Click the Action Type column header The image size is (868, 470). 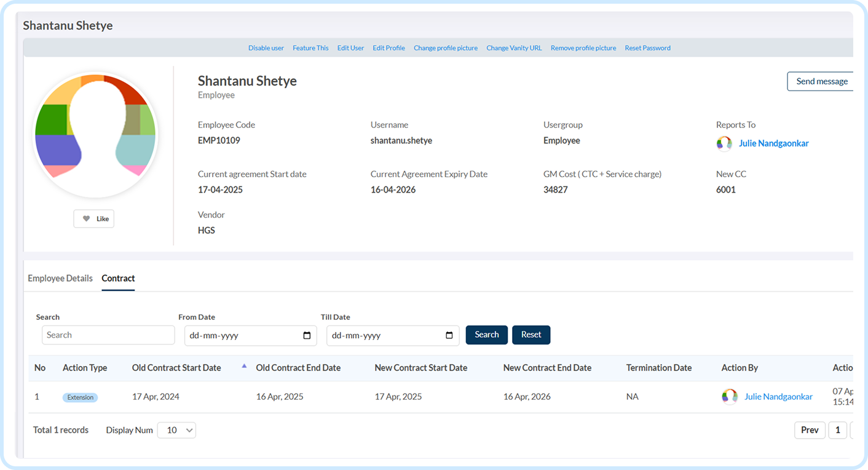tap(85, 368)
